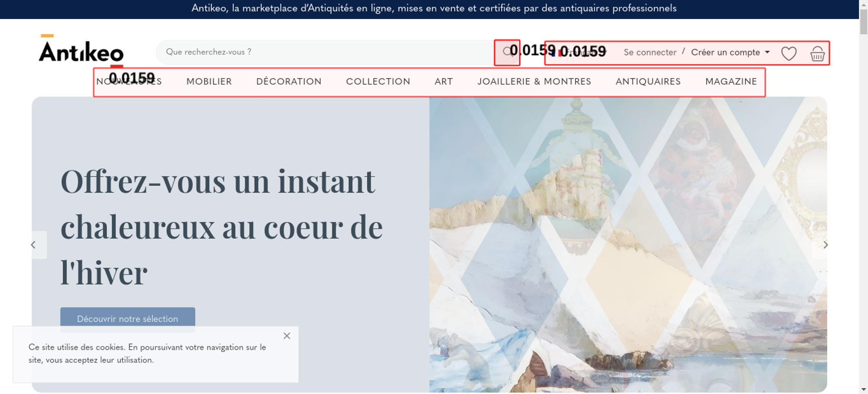Select the Collection menu item
This screenshot has height=394, width=868.
pyautogui.click(x=378, y=82)
